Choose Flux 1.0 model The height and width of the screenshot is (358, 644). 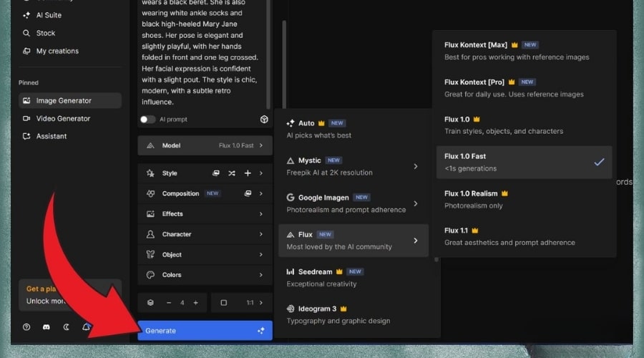tap(524, 125)
